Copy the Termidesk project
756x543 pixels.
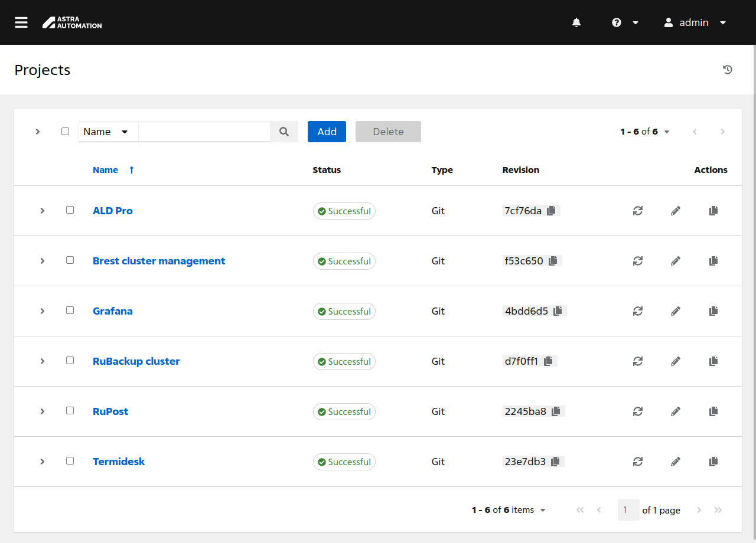coord(713,462)
